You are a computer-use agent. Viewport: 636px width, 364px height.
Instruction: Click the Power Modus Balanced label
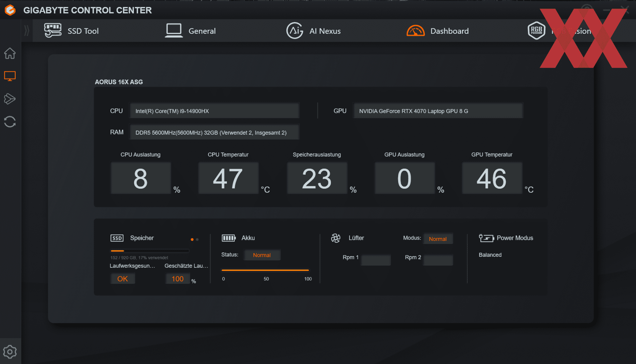click(490, 255)
